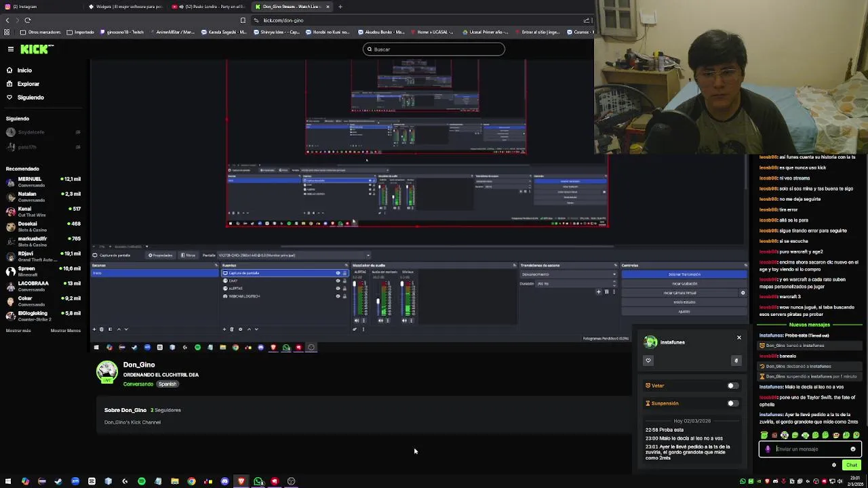Open chat settings gear icon

(x=834, y=465)
